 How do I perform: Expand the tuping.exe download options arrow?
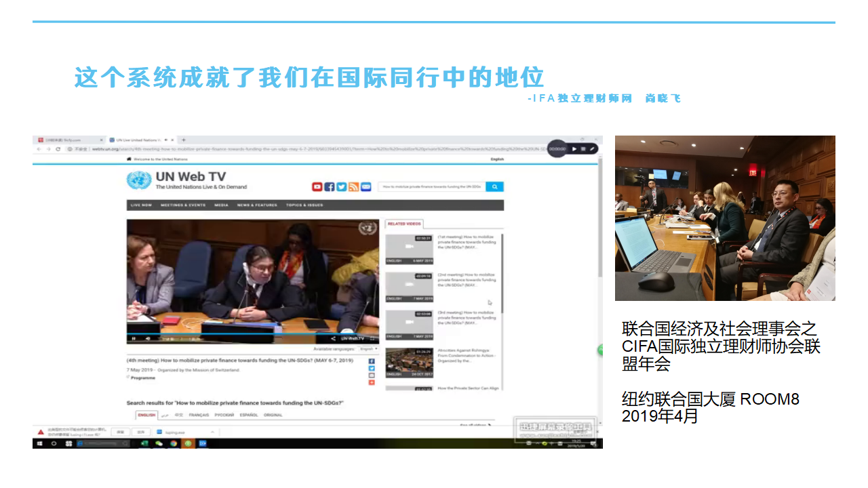coord(212,432)
